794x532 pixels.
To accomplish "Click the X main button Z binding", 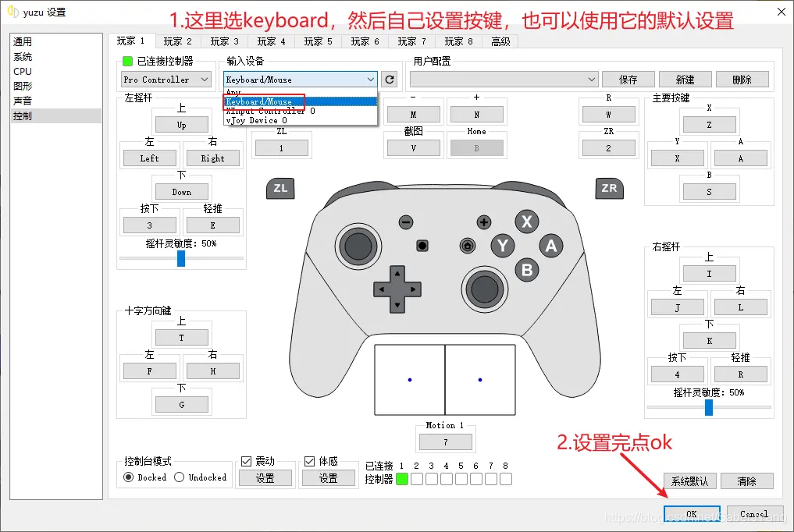I will (710, 124).
